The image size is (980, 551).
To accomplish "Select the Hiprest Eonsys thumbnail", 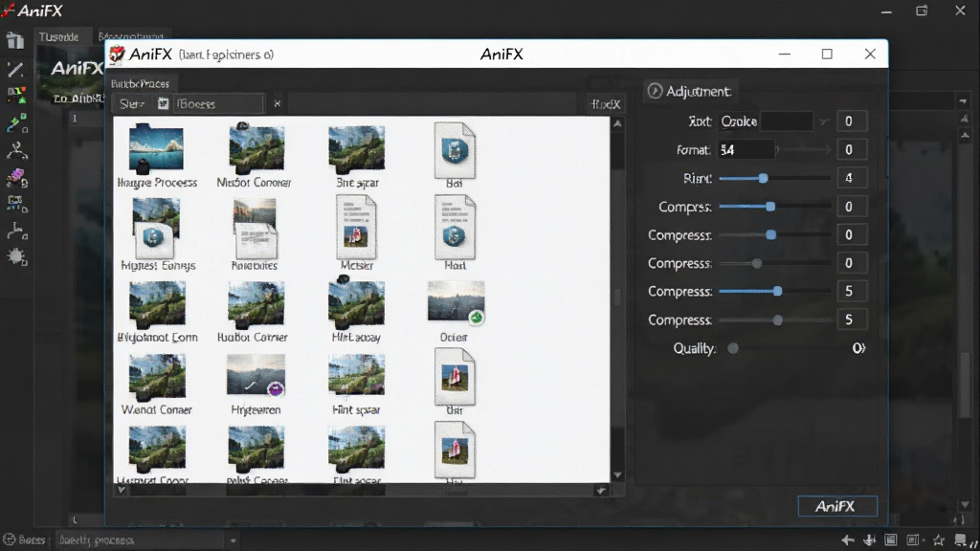I will point(158,235).
